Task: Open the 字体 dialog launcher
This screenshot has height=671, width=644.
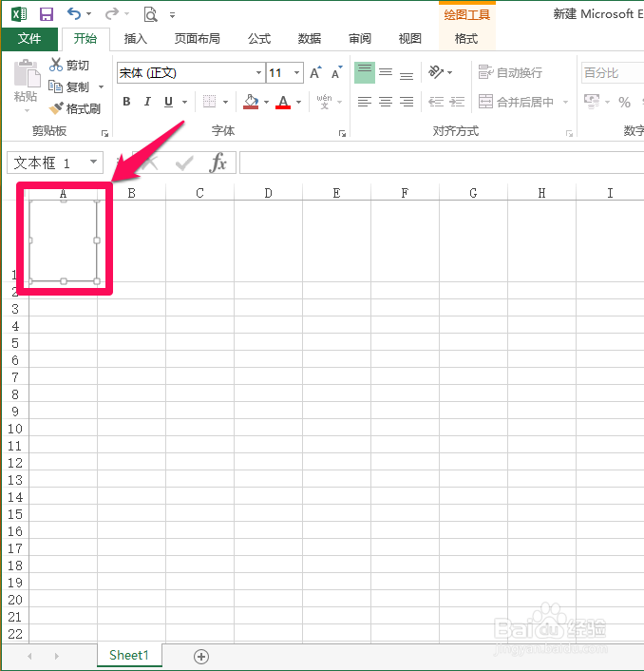Action: pos(342,133)
